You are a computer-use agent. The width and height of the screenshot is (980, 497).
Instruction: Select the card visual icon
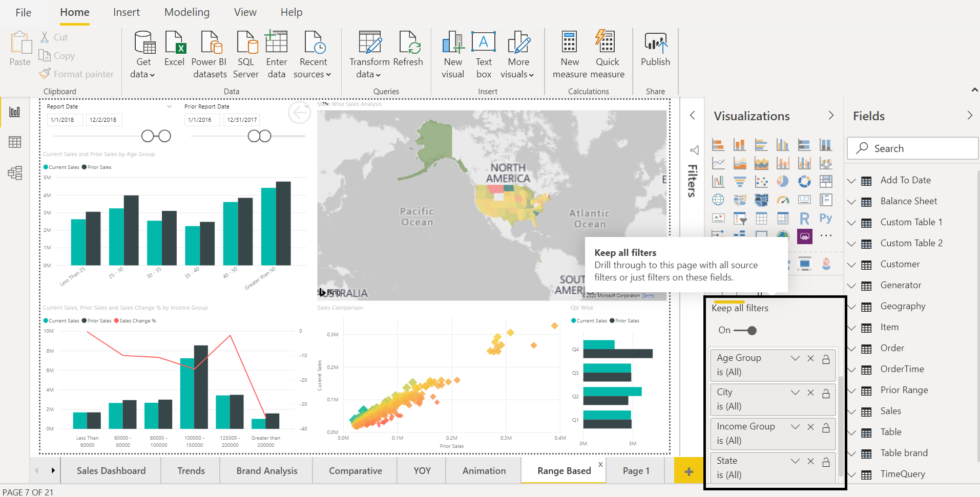(804, 200)
